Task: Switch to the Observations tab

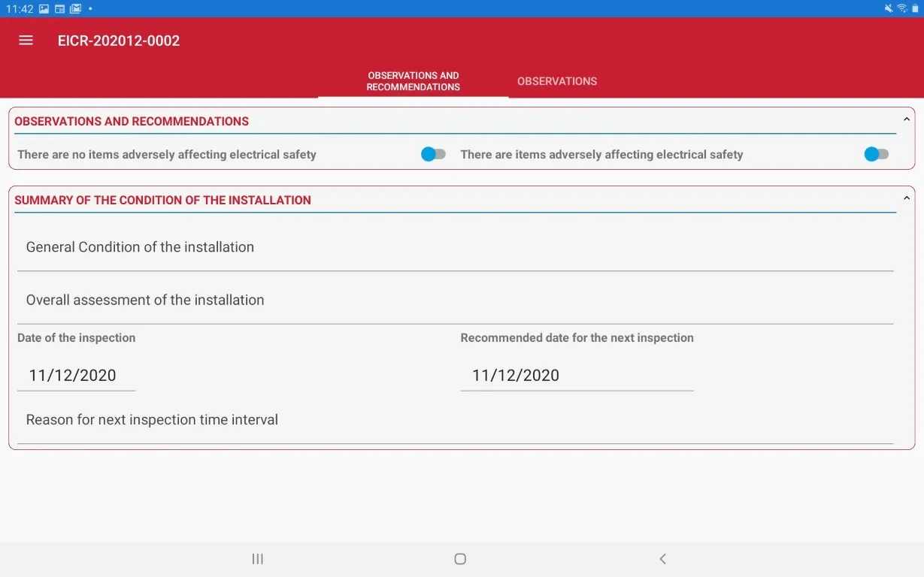Action: [557, 81]
